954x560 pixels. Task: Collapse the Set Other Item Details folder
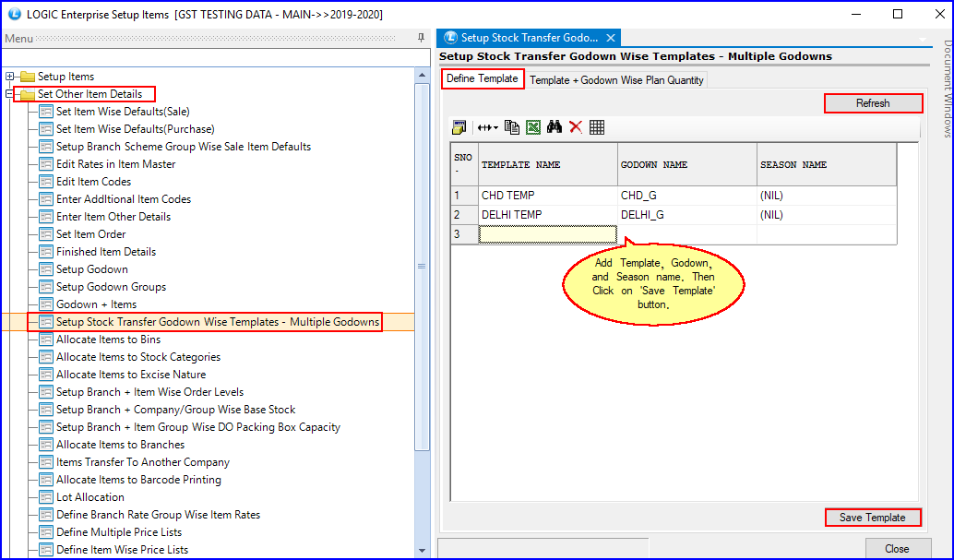click(x=10, y=94)
